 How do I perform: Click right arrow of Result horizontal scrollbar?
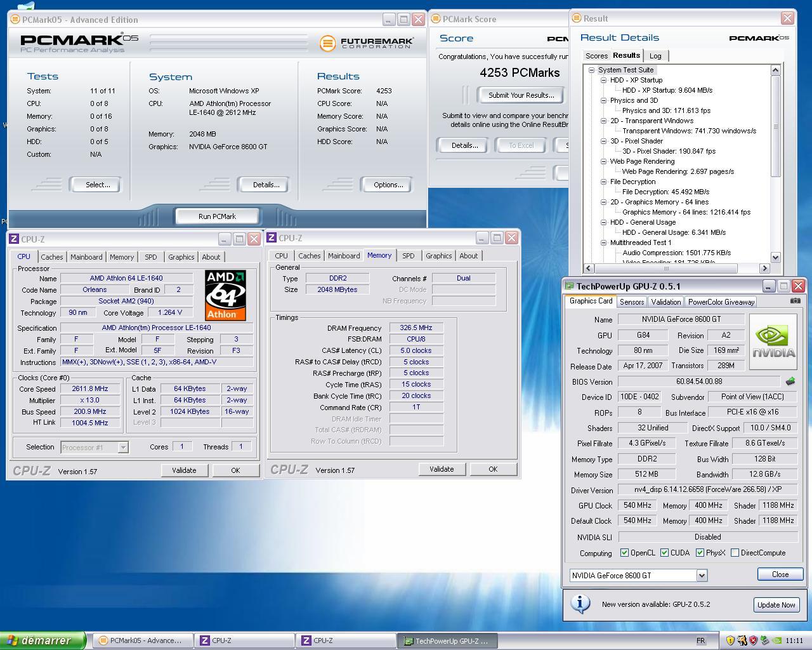tap(764, 269)
